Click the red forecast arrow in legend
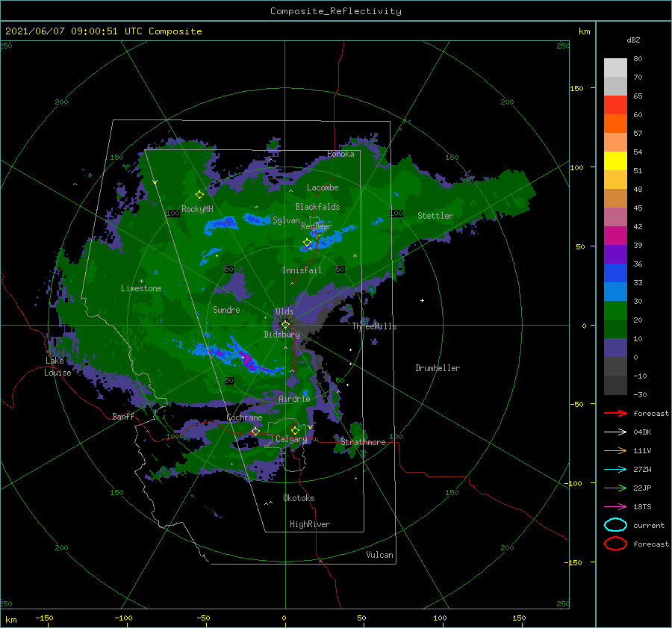The width and height of the screenshot is (672, 628). pos(615,413)
